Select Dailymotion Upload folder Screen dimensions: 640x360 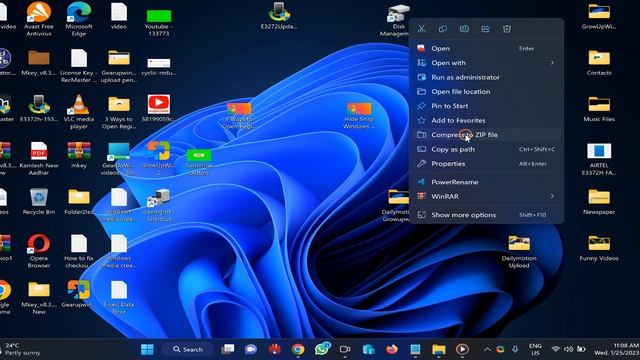519,251
